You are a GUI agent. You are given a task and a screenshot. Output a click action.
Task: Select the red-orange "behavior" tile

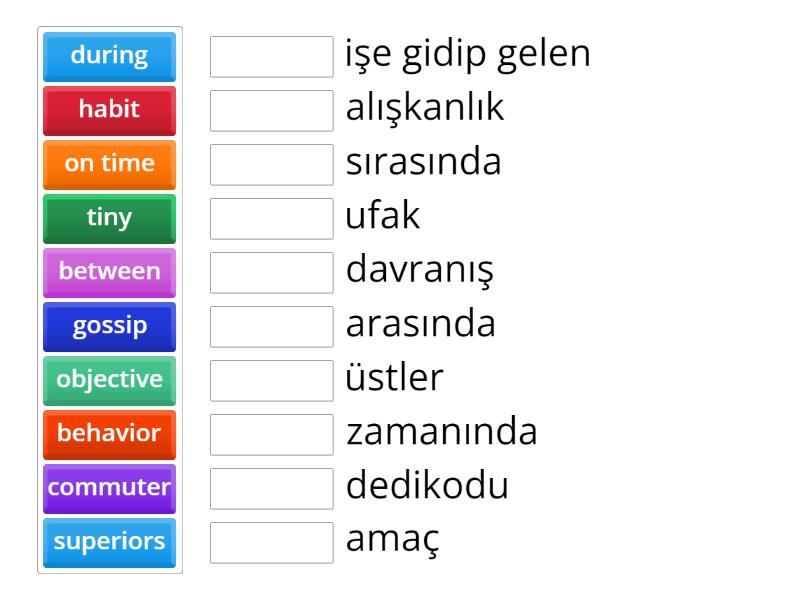pos(109,434)
